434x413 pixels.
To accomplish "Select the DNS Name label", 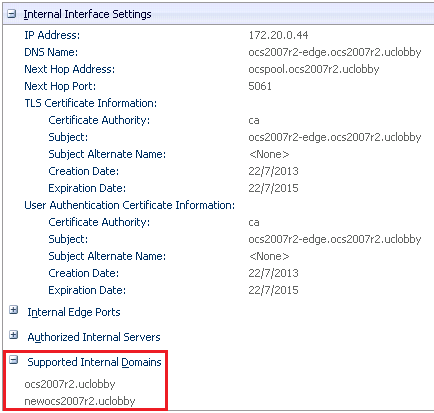I will (51, 52).
